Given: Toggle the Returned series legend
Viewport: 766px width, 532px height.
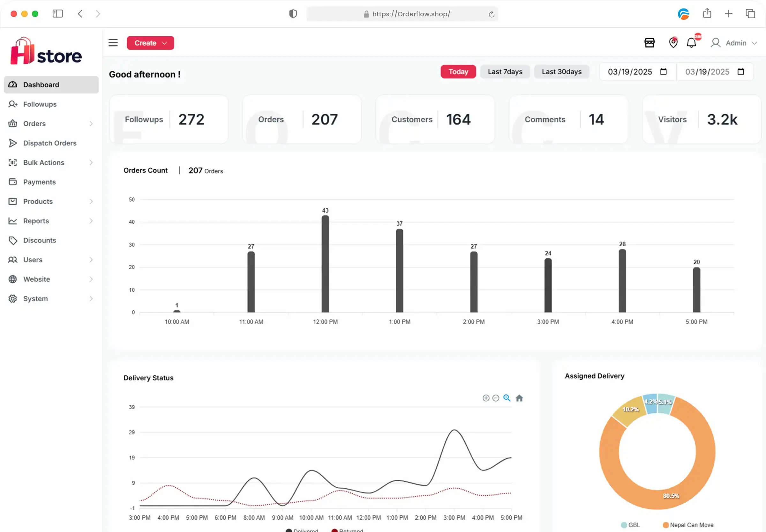Looking at the screenshot, I should pyautogui.click(x=348, y=530).
